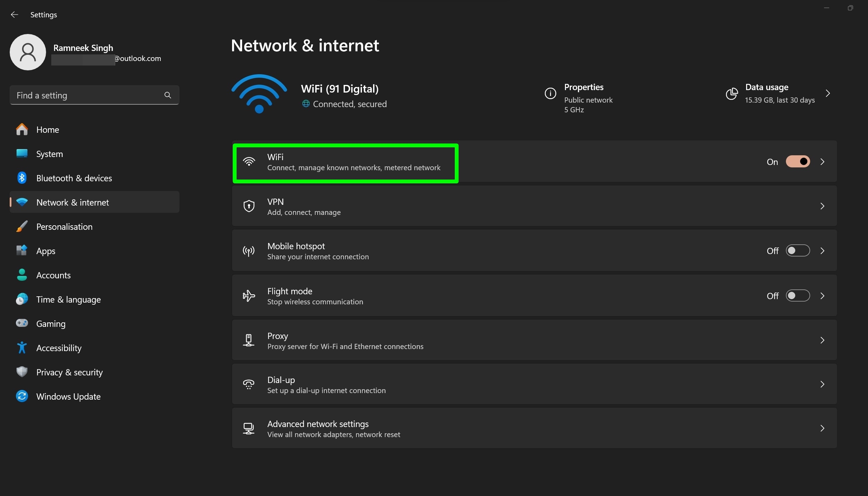This screenshot has height=496, width=868.
Task: Click the restore window button
Action: [850, 8]
